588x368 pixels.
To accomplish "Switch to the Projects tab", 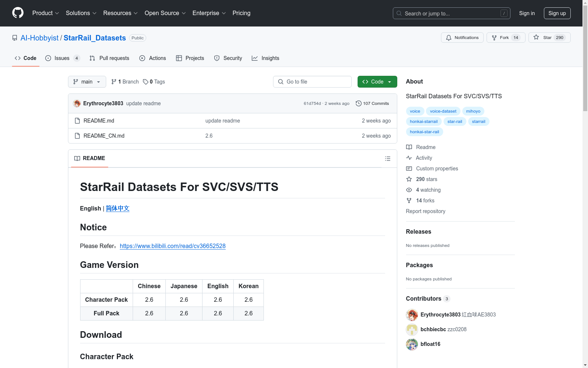I will point(190,58).
